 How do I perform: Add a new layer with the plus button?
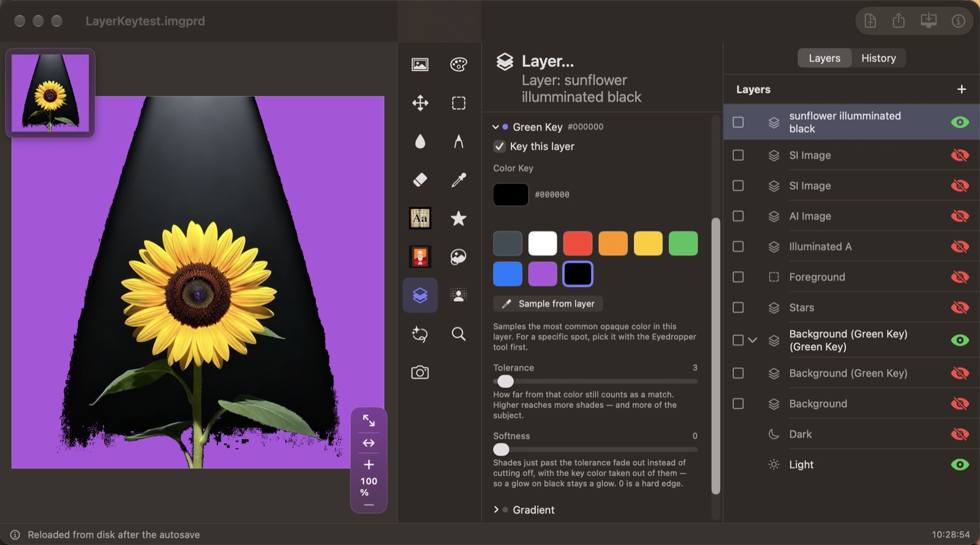962,89
